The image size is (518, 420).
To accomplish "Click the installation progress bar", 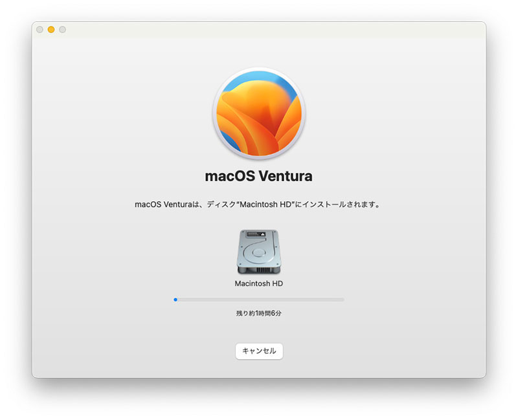I will (x=259, y=300).
